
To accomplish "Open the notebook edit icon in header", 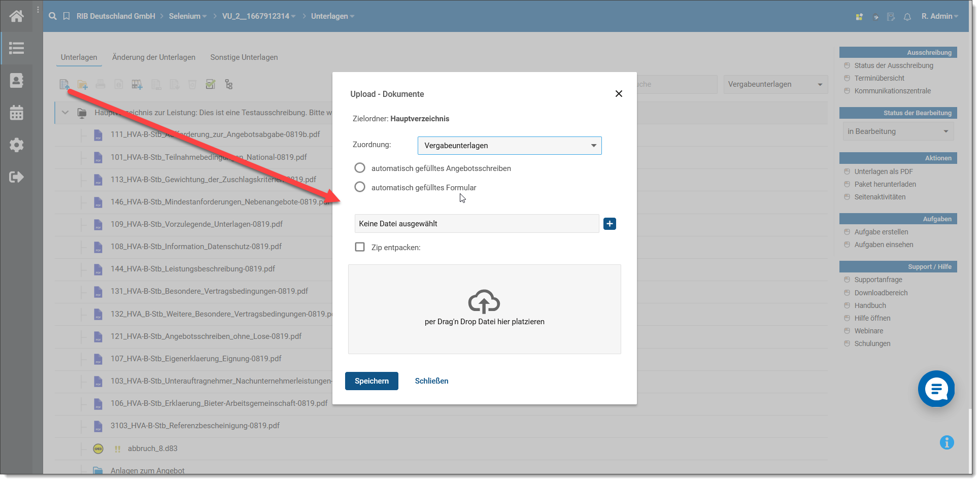I will coord(891,17).
